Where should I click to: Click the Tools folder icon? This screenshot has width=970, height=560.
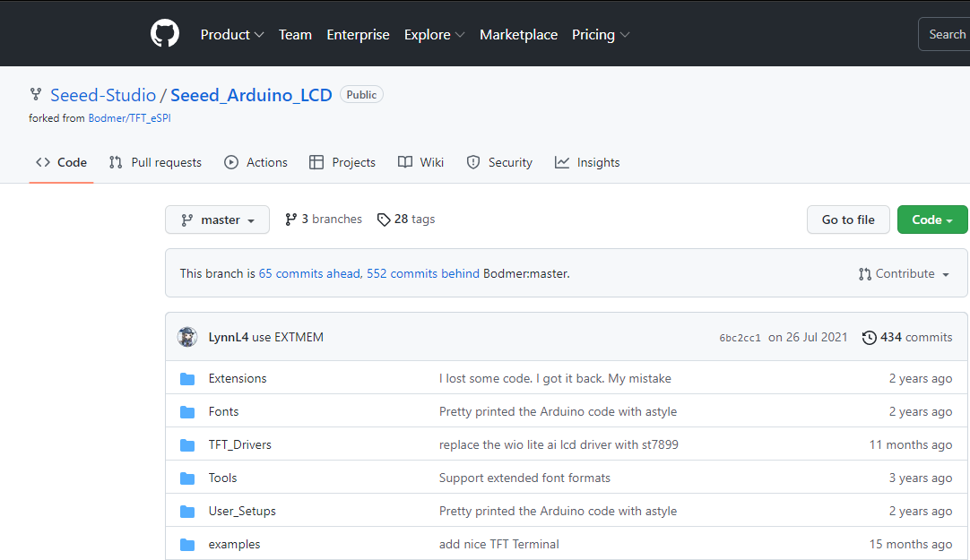(x=187, y=478)
